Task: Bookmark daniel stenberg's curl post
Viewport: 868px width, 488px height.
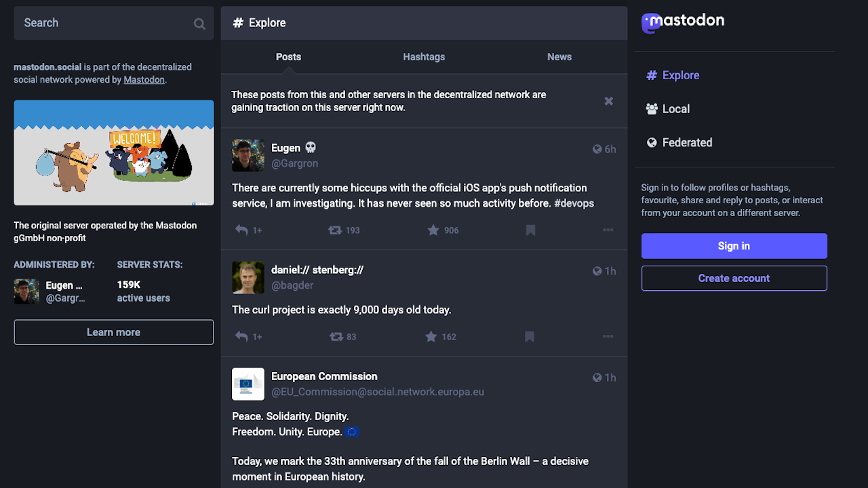Action: click(530, 337)
